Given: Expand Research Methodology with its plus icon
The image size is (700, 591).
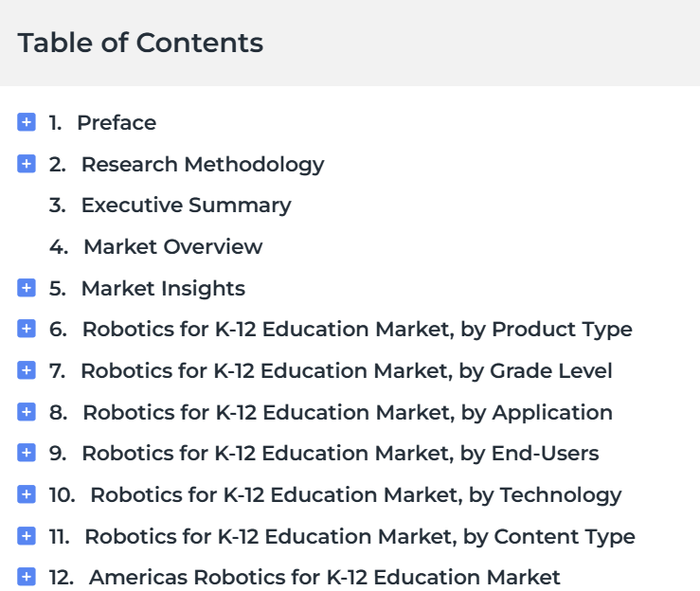Looking at the screenshot, I should tap(27, 164).
